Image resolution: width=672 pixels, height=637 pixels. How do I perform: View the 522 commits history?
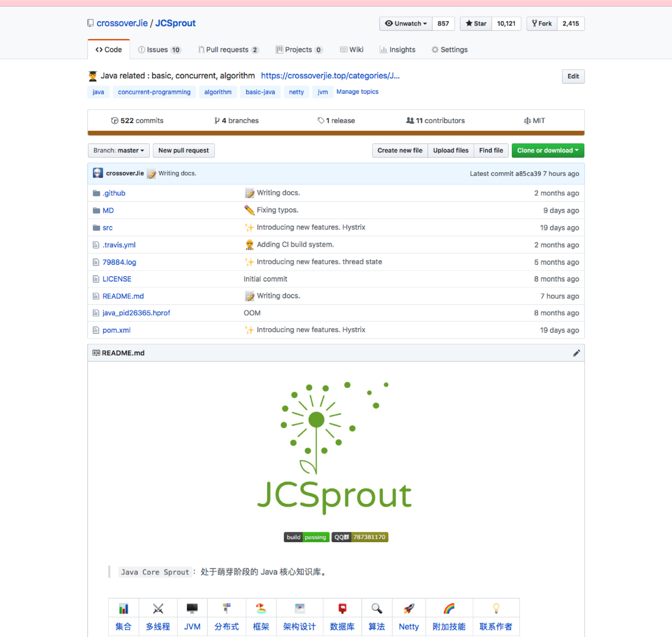coord(137,120)
